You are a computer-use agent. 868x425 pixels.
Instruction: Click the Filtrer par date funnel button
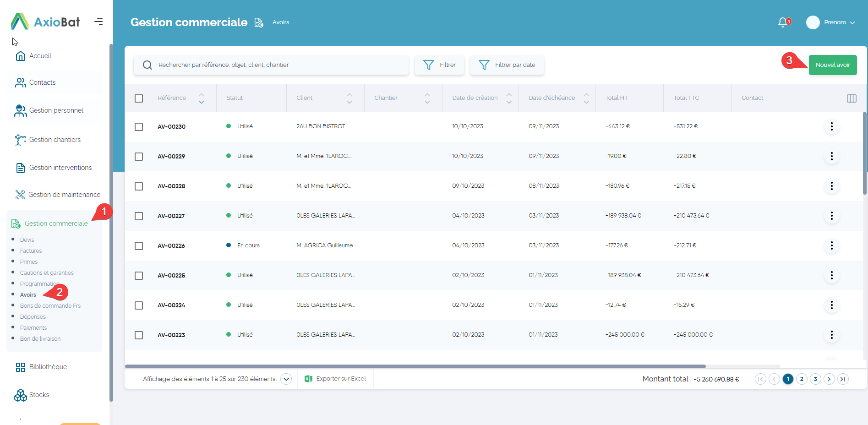click(x=507, y=65)
